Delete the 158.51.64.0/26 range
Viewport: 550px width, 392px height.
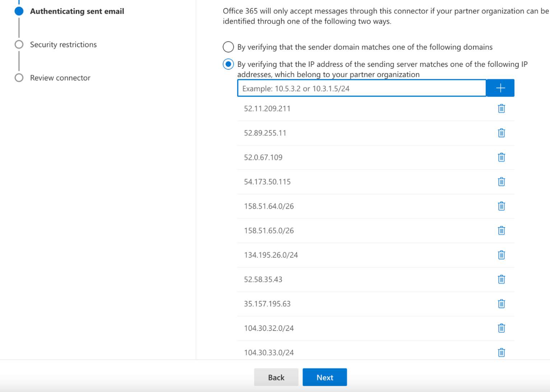coord(501,206)
